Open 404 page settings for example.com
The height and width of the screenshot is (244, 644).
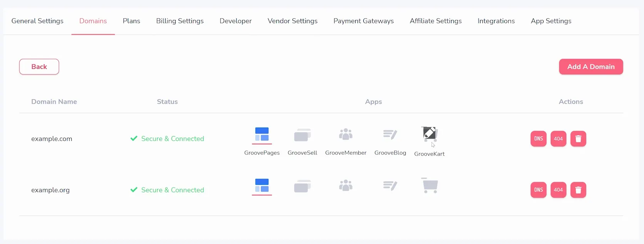(558, 139)
